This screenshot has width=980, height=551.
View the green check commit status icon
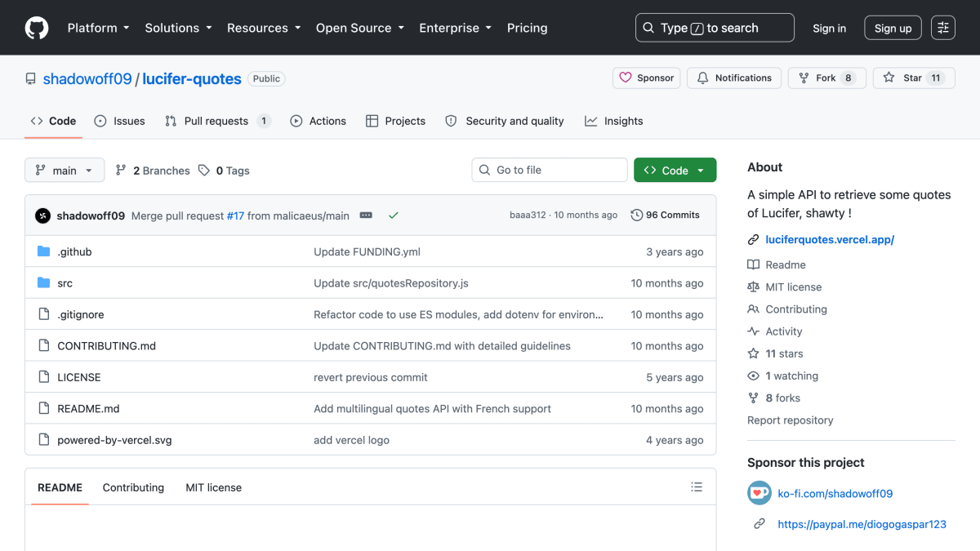pyautogui.click(x=394, y=216)
